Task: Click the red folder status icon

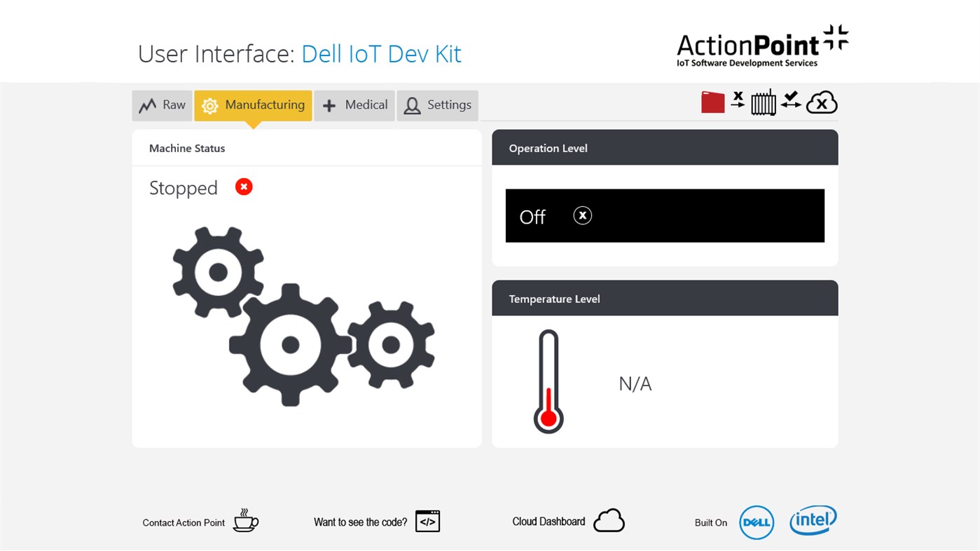Action: (x=712, y=102)
